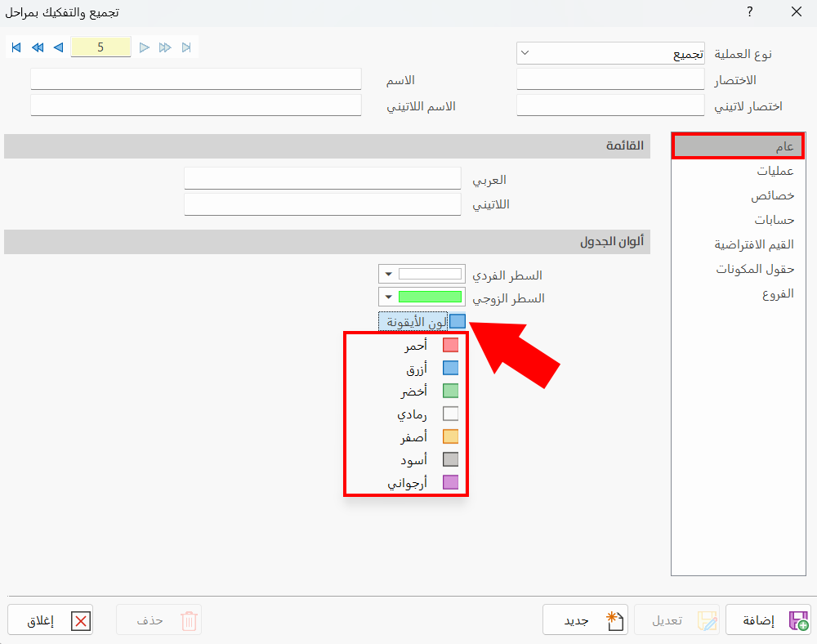Go to the first record
Screen dimensions: 817x644
point(16,47)
